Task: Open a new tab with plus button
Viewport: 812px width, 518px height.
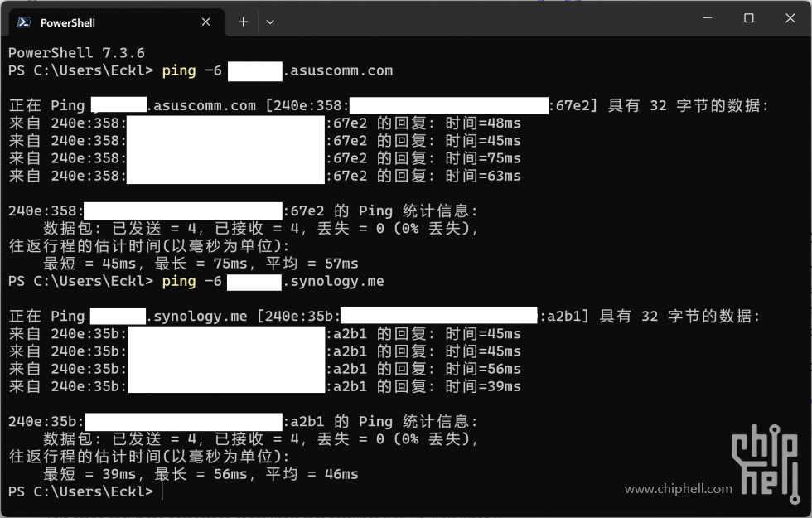Action: [x=243, y=22]
